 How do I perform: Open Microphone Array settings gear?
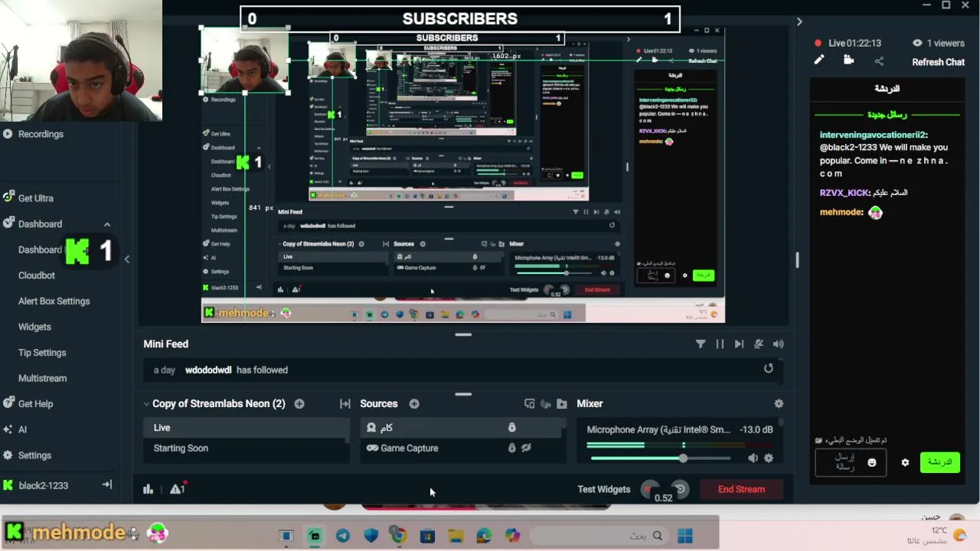coord(769,458)
